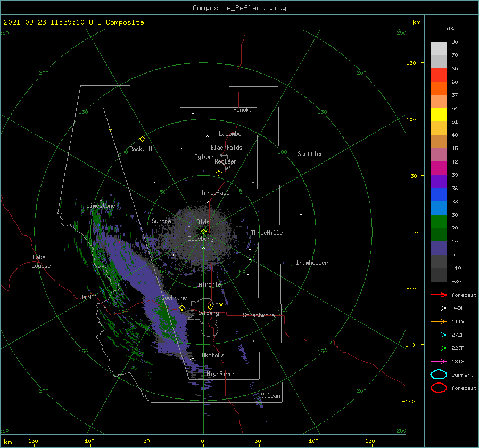Click the yellow 54-51 dBZ color band
The width and height of the screenshot is (479, 448).
click(x=439, y=115)
